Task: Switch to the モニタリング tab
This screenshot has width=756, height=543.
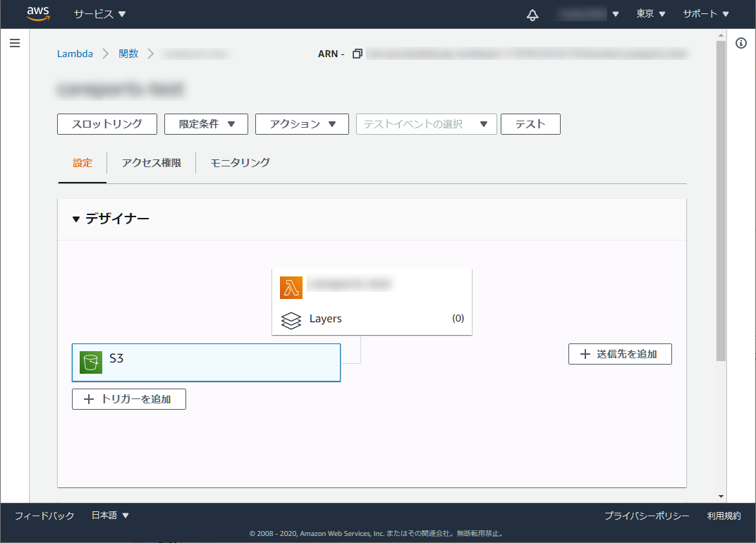Action: pos(240,163)
